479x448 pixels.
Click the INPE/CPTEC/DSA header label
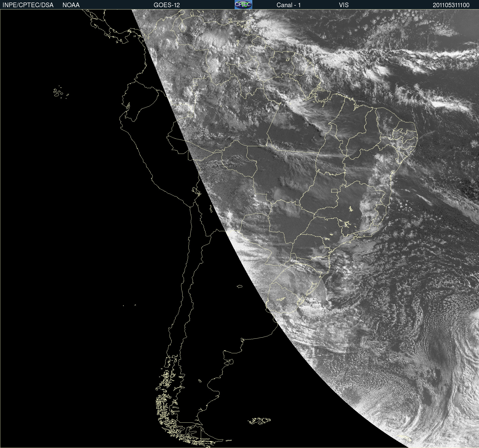click(x=28, y=5)
